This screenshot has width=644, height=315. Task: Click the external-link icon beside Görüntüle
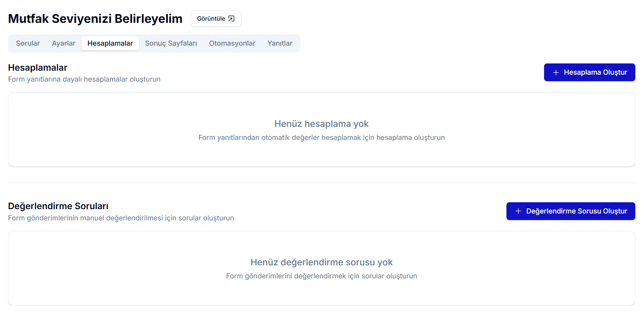(231, 18)
